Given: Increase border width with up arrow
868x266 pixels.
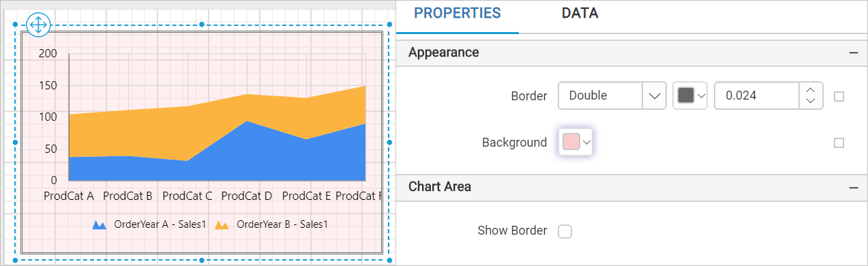Looking at the screenshot, I should [811, 90].
